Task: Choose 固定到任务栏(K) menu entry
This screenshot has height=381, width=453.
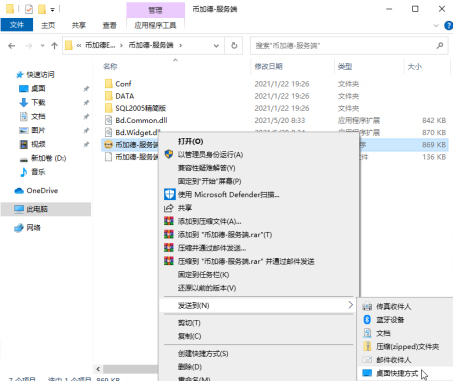Action: [203, 275]
